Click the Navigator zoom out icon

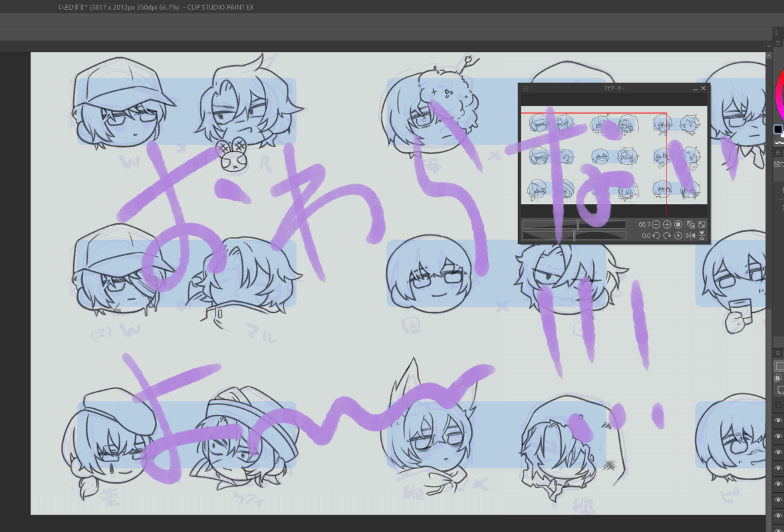coord(656,225)
